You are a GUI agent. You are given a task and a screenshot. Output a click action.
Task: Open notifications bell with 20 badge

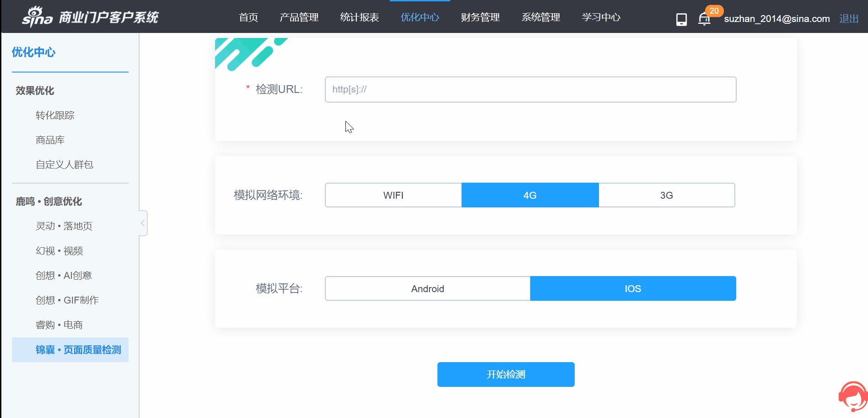tap(704, 19)
